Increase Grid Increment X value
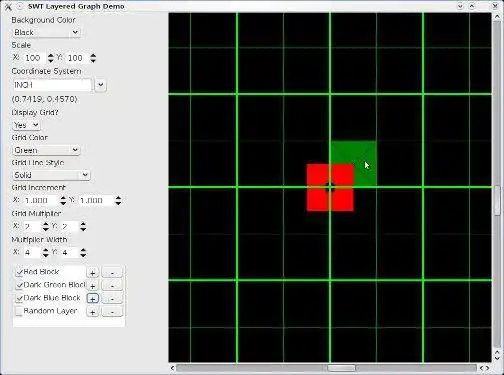This screenshot has width=504, height=375. 63,198
